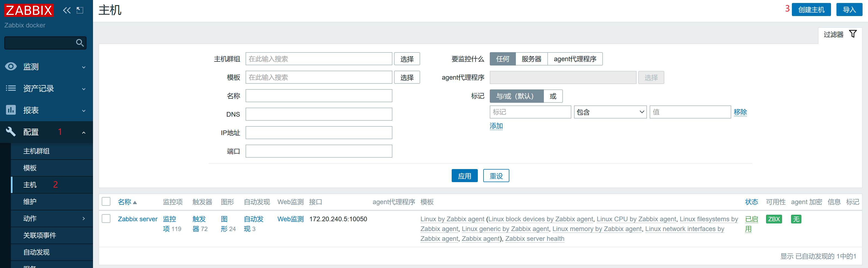Viewport: 868px width, 268px height.
Task: Click the list icon next to 资产记录
Action: point(11,88)
